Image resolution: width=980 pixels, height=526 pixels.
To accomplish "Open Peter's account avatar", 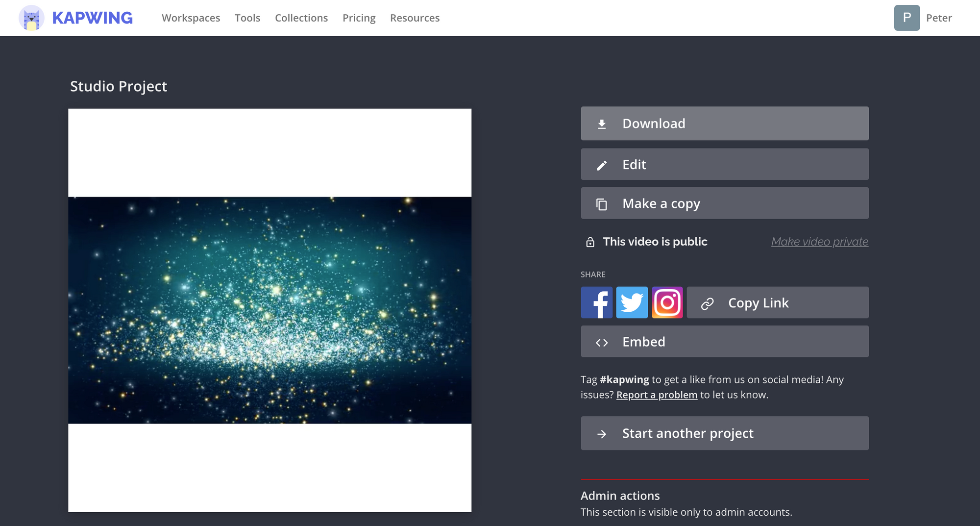I will (x=906, y=18).
